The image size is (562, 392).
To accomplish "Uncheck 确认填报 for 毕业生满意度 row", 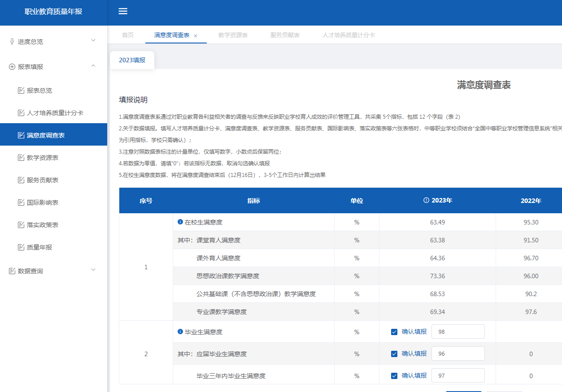I will pos(394,332).
